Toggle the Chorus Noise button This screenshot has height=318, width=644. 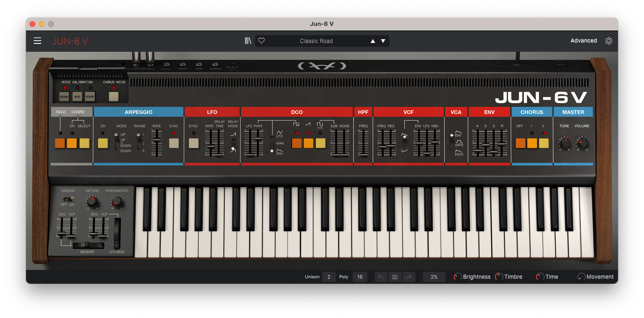114,97
